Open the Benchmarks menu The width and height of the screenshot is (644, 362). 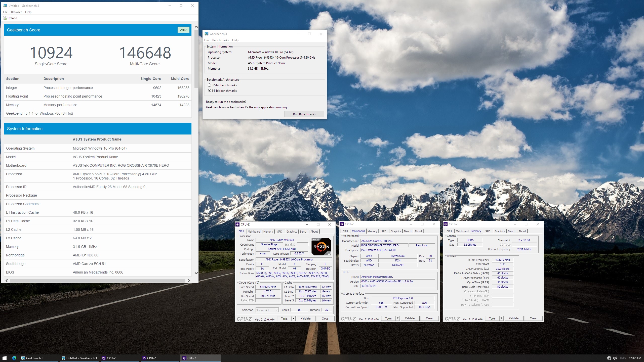coord(220,40)
